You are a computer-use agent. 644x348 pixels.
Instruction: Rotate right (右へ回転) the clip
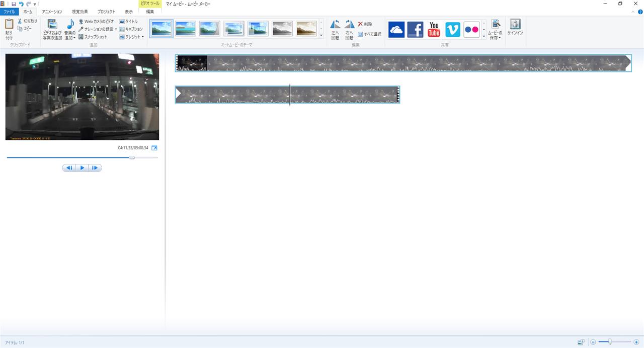tap(349, 29)
